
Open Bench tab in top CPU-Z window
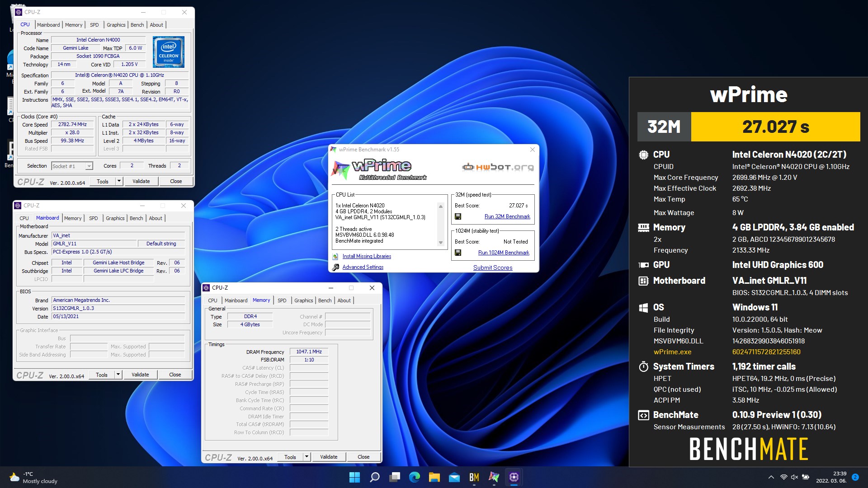point(137,25)
